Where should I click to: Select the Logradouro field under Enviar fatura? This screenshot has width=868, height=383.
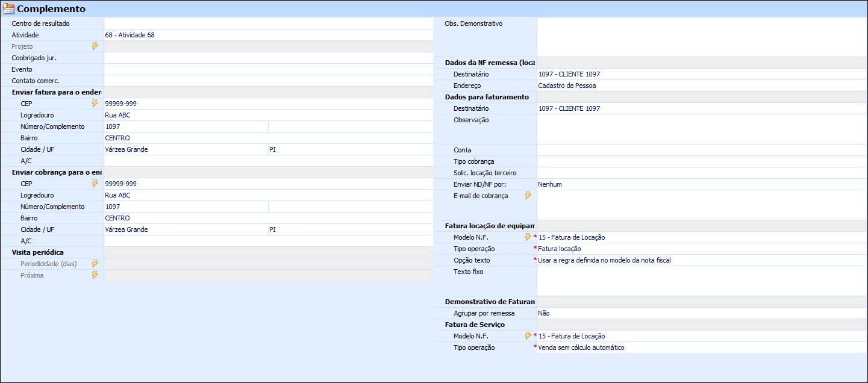(x=269, y=115)
